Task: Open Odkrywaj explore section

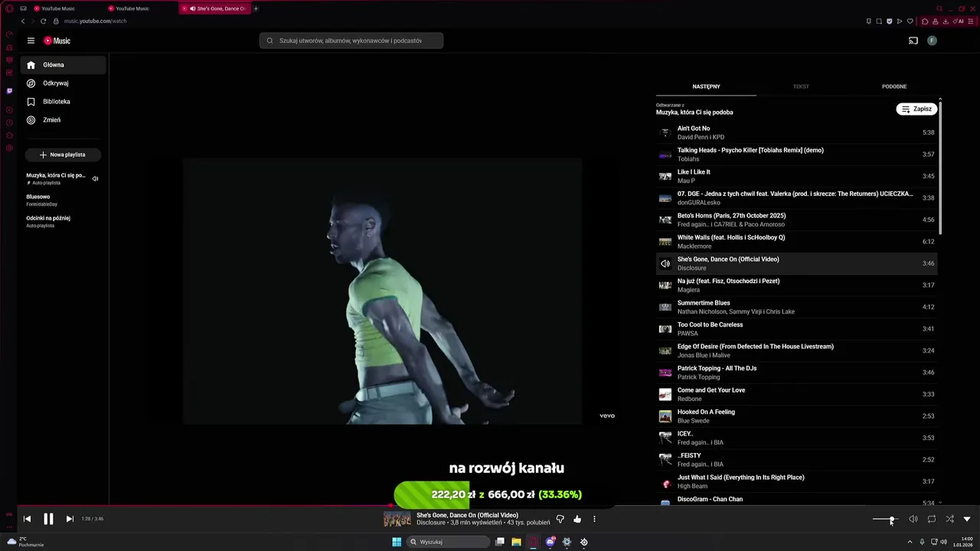Action: pyautogui.click(x=64, y=83)
